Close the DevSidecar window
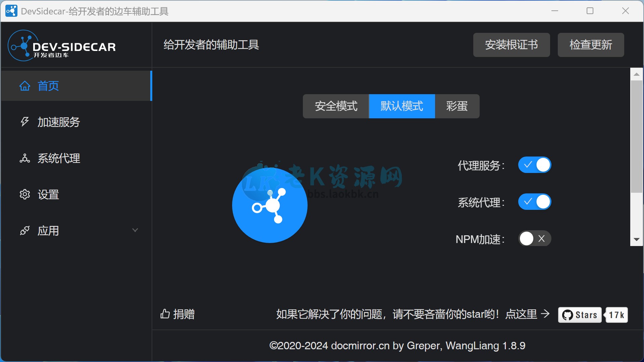644x362 pixels. coord(626,11)
